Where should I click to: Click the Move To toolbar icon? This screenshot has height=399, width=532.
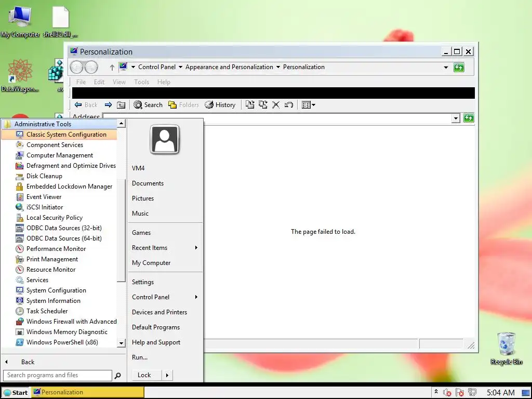pos(250,105)
